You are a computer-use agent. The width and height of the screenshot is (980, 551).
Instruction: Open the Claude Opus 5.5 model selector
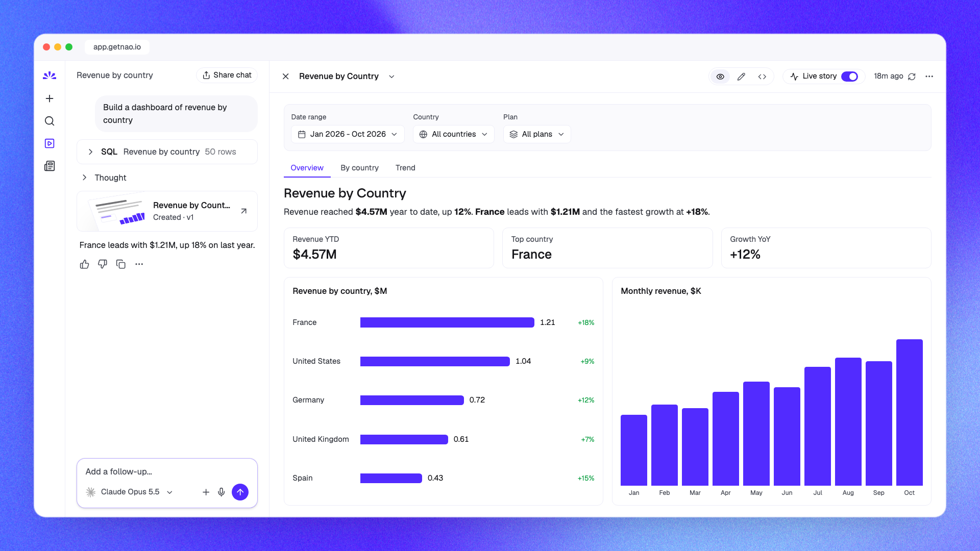[x=130, y=492]
